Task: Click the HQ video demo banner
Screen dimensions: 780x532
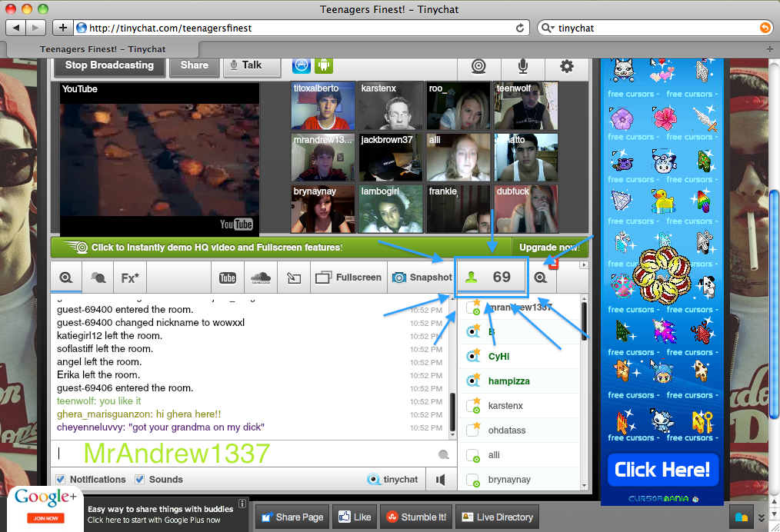Action: click(281, 247)
